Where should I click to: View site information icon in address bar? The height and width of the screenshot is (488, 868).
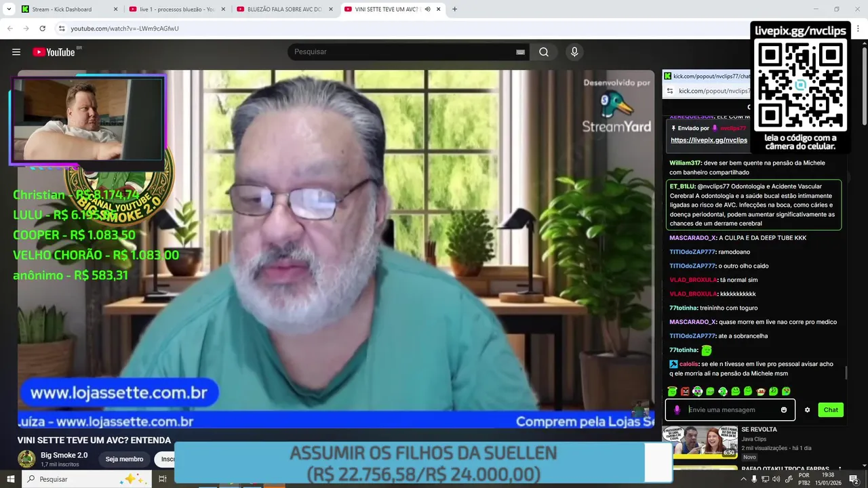pyautogui.click(x=62, y=28)
